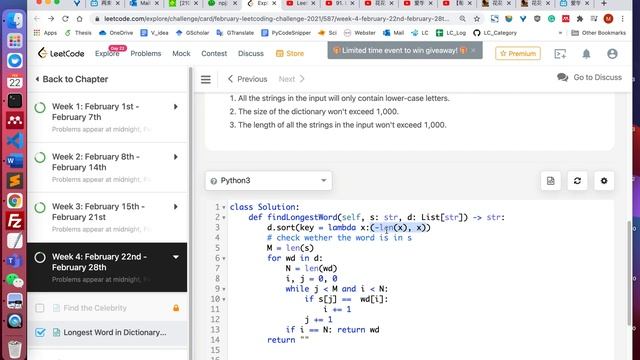
Task: Open the Discuss menu item
Action: click(251, 53)
